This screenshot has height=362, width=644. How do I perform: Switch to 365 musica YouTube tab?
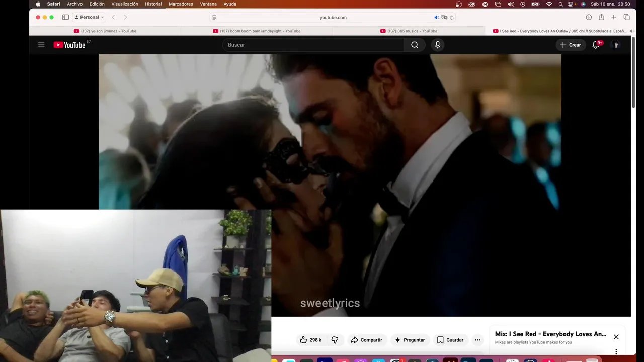click(x=409, y=31)
